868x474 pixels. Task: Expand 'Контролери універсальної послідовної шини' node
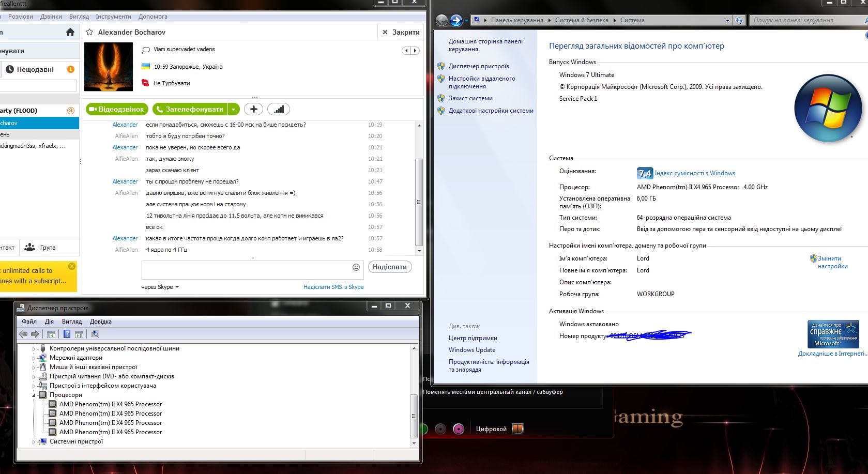point(34,348)
